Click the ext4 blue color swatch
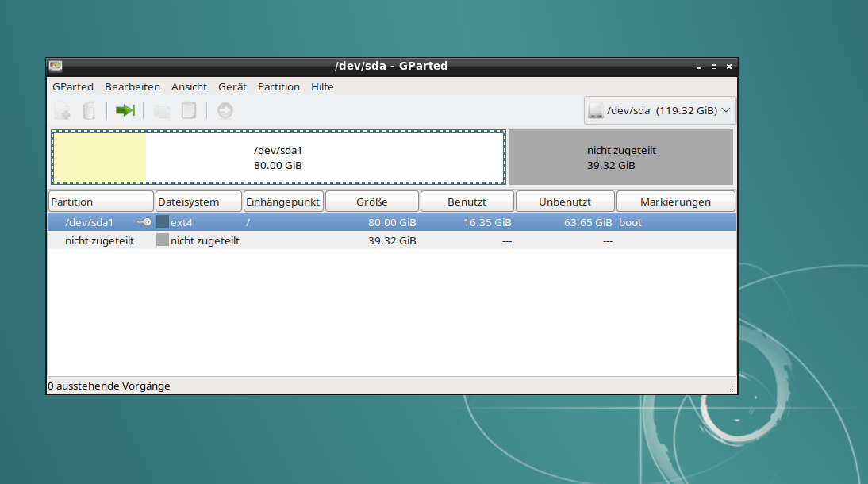868x484 pixels. [162, 221]
